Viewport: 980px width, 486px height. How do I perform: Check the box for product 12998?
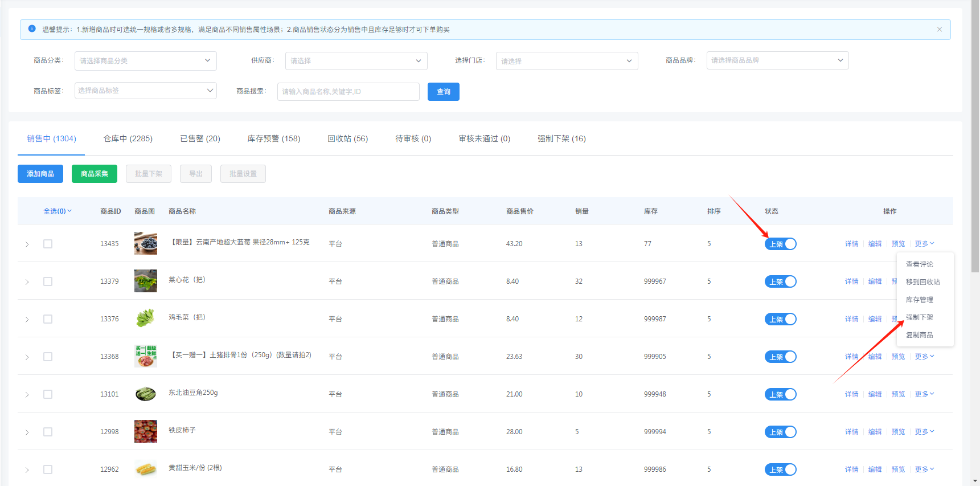[48, 432]
